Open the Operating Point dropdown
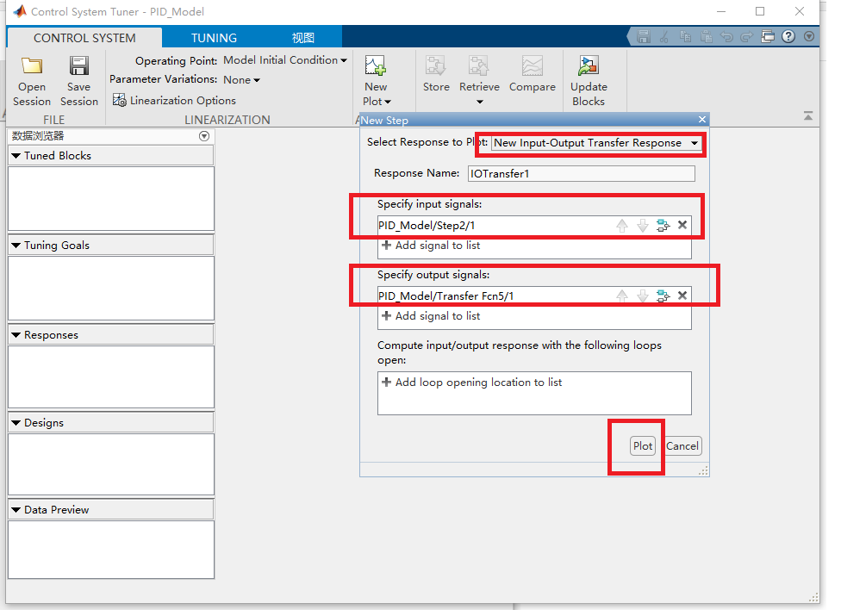 (x=285, y=60)
